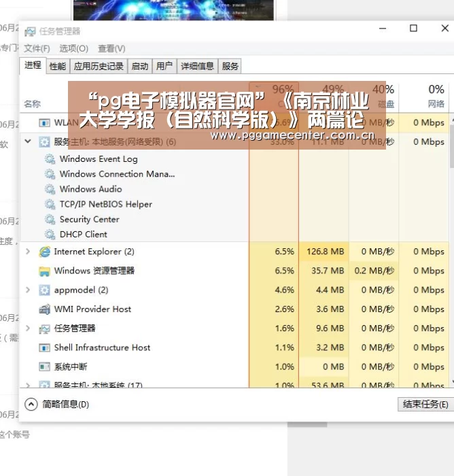Screen dimensions: 454x476
Task: Click the service host gear icon
Action: pyautogui.click(x=44, y=141)
